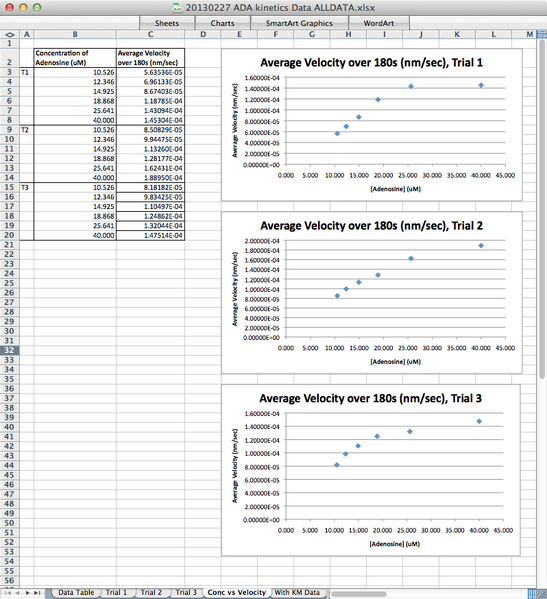The width and height of the screenshot is (547, 599).
Task: Click the cell containing 6.96133E-05
Action: point(151,82)
